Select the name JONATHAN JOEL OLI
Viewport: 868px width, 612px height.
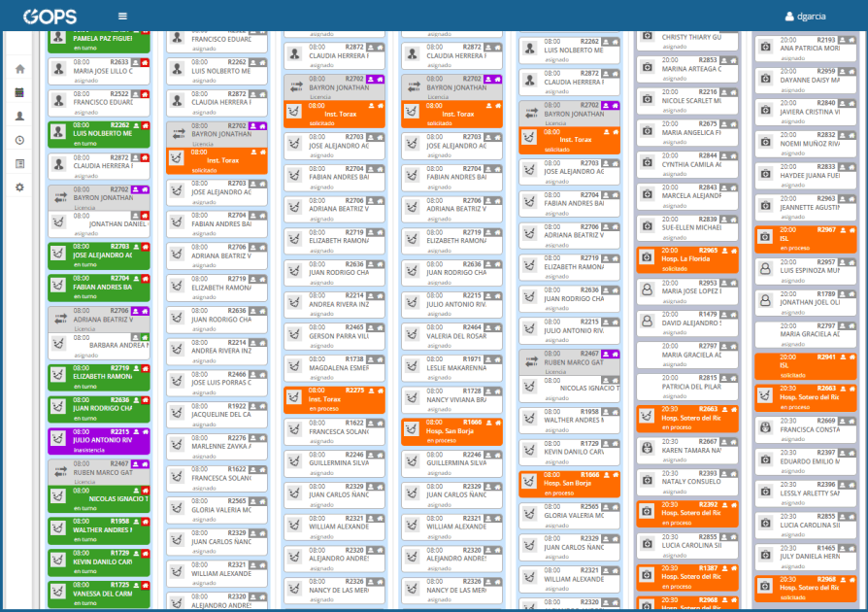(x=810, y=302)
